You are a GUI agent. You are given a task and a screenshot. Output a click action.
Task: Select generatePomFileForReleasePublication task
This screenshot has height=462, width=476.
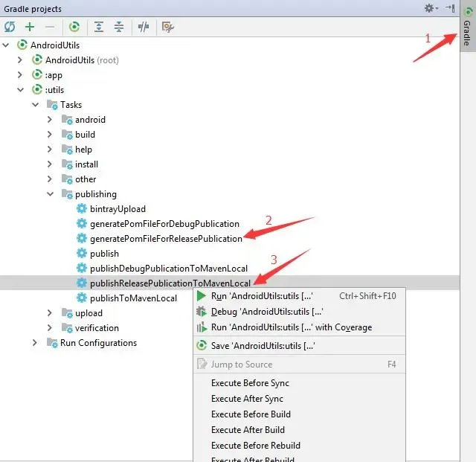pos(165,239)
